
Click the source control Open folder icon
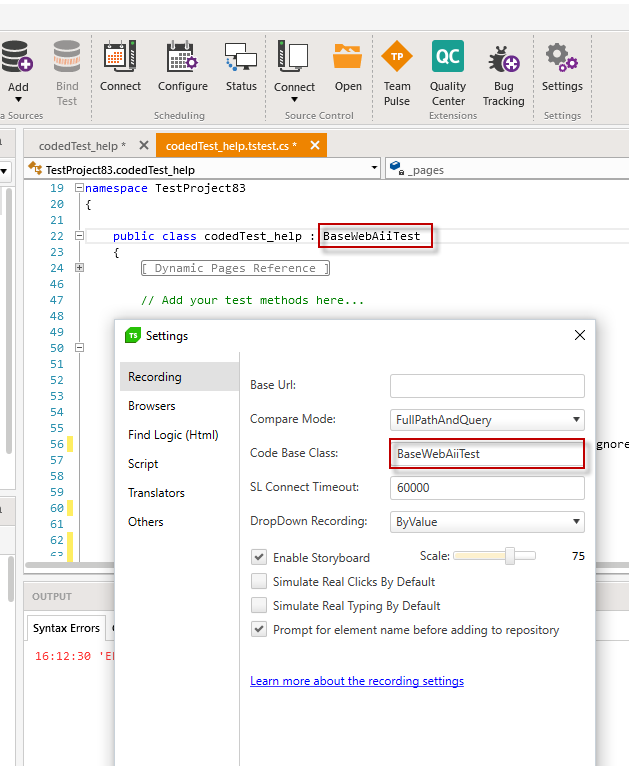click(348, 57)
